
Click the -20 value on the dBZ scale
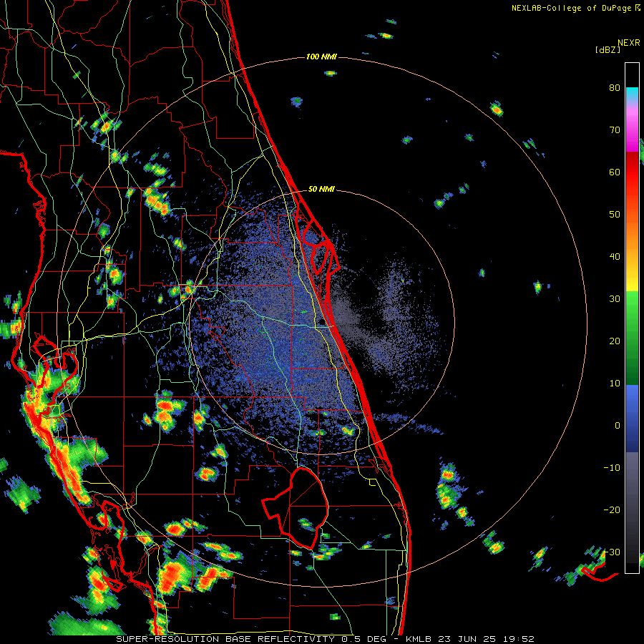[x=612, y=510]
